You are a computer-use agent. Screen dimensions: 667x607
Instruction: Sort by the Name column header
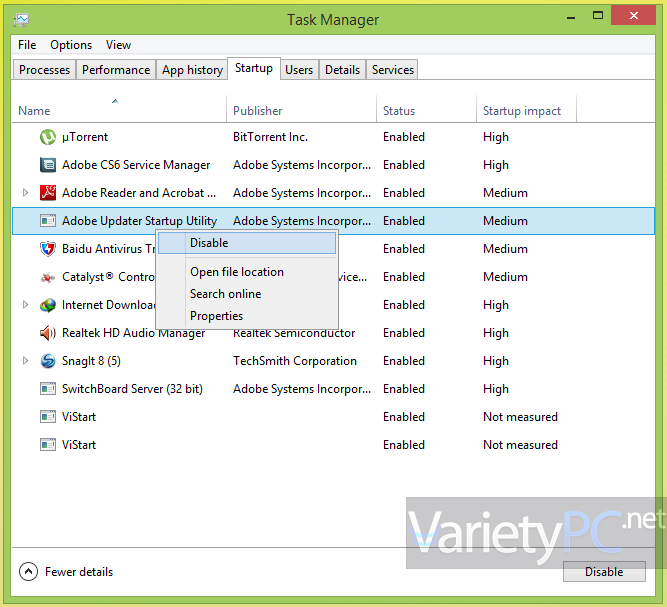pos(119,111)
